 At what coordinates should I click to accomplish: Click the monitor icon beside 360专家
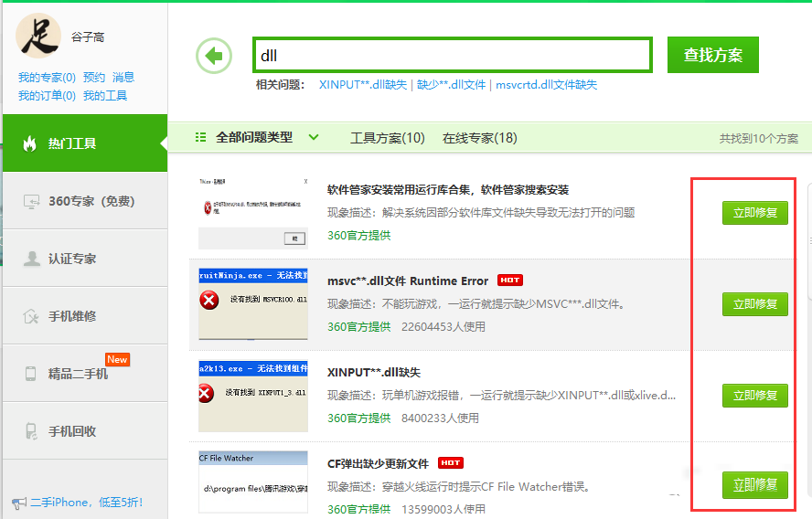tap(32, 201)
